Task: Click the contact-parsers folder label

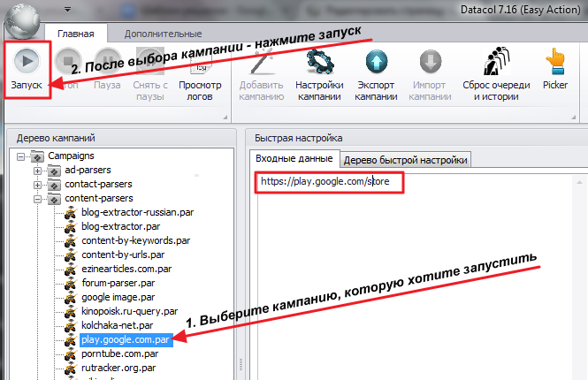Action: 98,185
